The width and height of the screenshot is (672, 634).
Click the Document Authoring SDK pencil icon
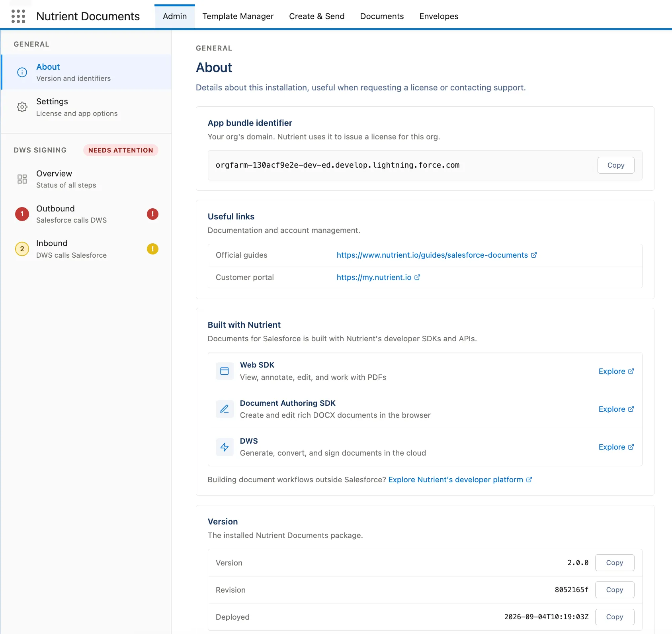coord(225,409)
